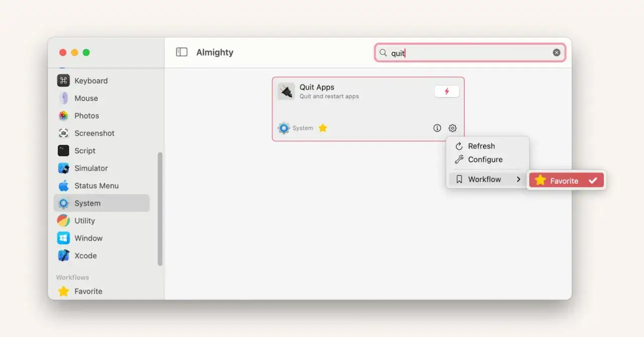Viewport: 644px width, 337px height.
Task: Click the search field containing quit
Action: pos(470,52)
